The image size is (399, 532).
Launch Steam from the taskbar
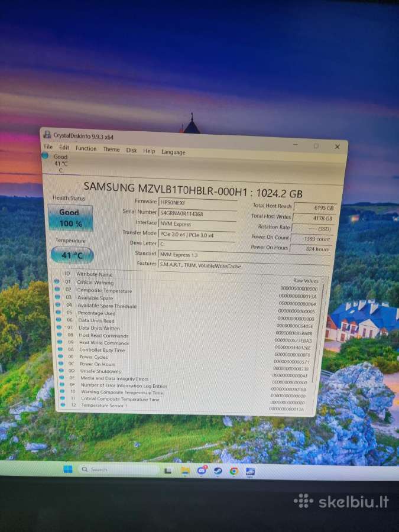click(x=218, y=471)
